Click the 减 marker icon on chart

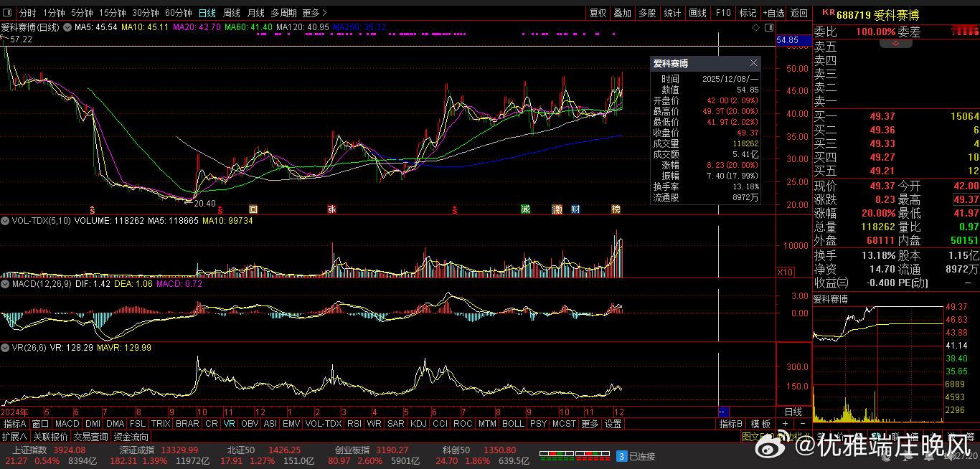coord(526,209)
